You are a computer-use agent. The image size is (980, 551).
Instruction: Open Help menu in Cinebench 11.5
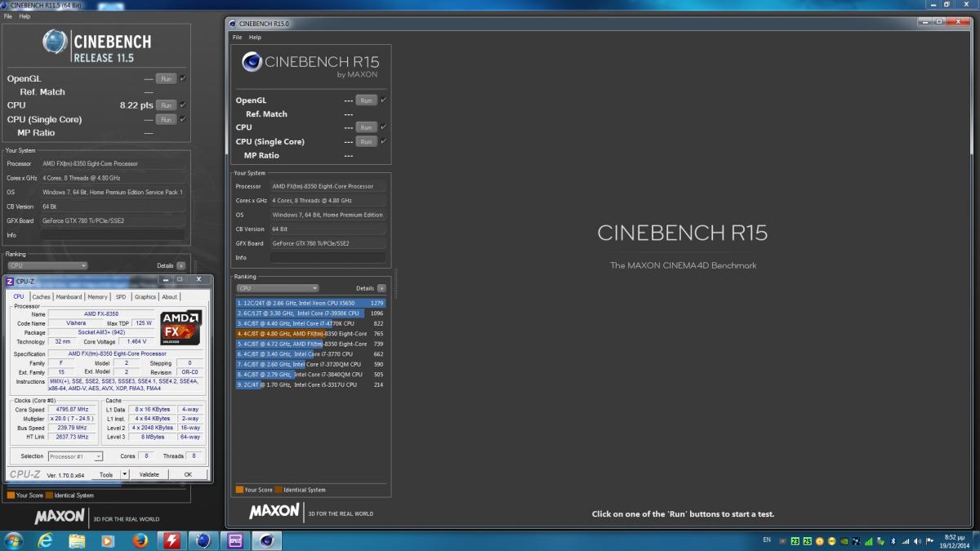pos(24,16)
